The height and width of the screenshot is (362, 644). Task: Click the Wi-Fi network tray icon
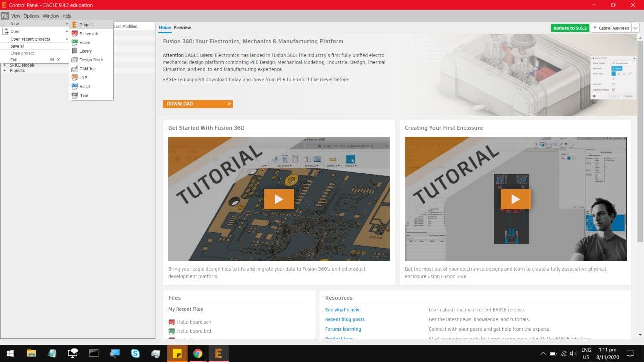point(563,353)
